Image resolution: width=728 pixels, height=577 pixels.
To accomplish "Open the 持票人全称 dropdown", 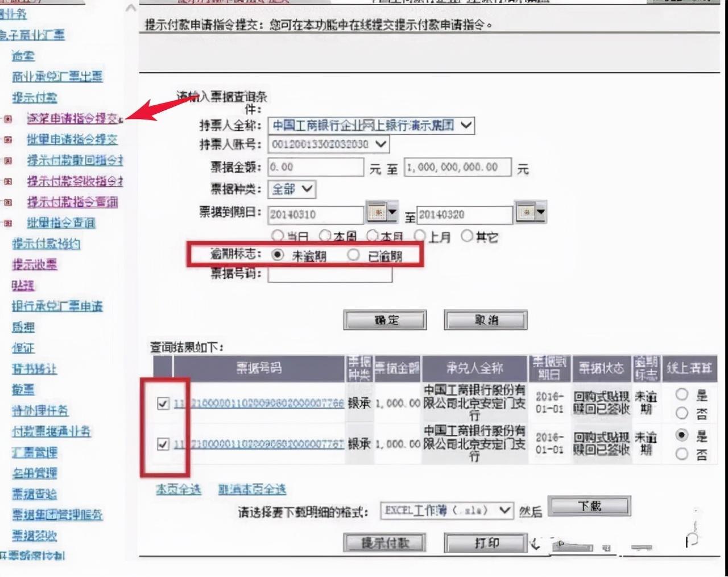I will pyautogui.click(x=466, y=125).
